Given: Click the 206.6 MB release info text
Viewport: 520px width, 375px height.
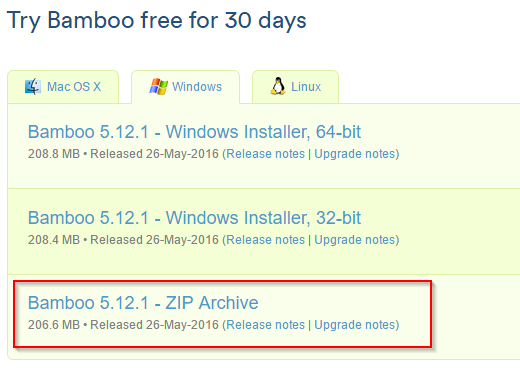Looking at the screenshot, I should [x=123, y=325].
